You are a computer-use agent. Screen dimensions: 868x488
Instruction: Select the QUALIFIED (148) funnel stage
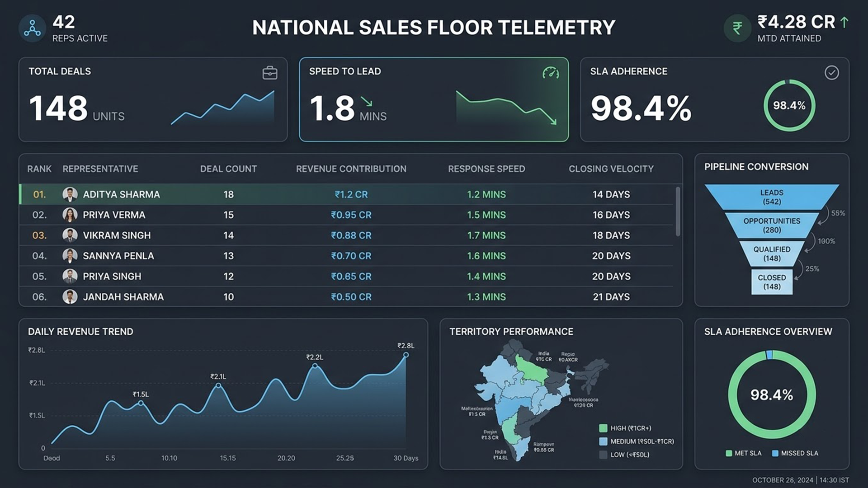(772, 253)
